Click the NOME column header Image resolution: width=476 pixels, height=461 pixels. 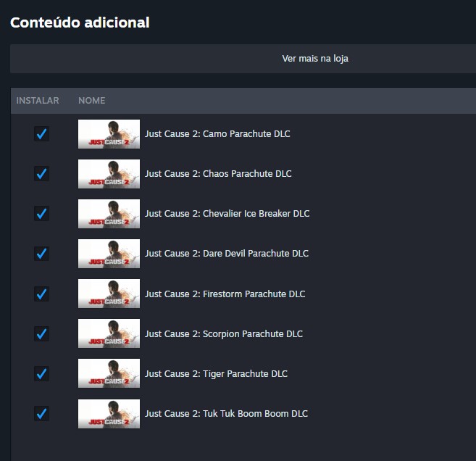(92, 101)
